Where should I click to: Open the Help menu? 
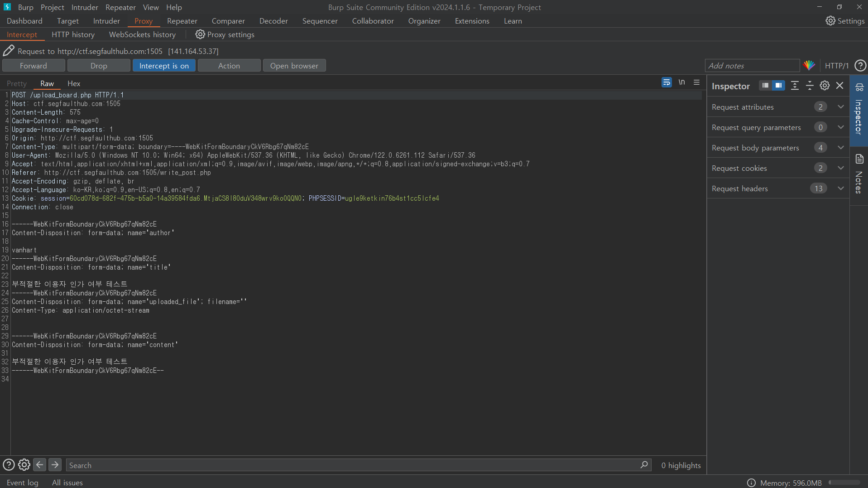pos(174,7)
